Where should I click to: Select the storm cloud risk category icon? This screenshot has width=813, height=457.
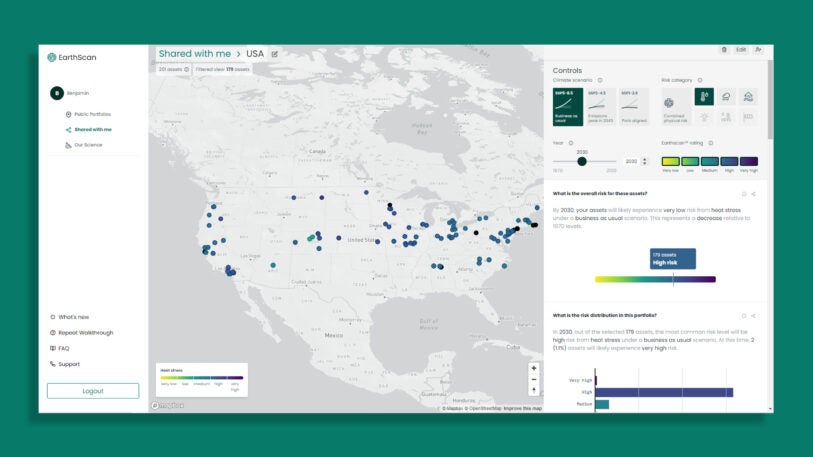[x=726, y=96]
